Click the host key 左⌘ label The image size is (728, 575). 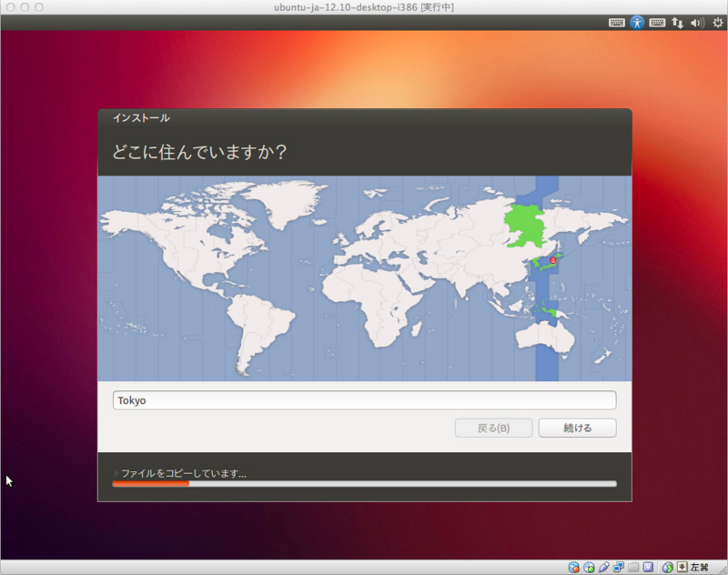(699, 567)
